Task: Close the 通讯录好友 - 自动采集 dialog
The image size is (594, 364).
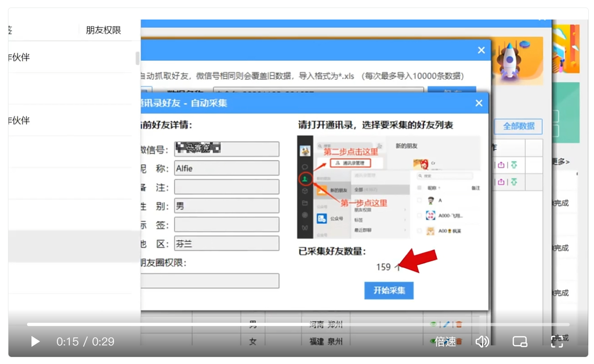Action: (x=479, y=103)
